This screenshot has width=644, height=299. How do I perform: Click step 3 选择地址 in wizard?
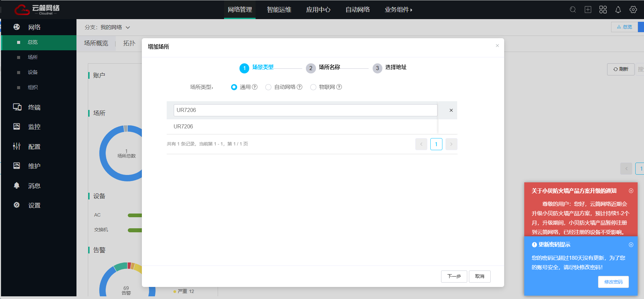click(389, 68)
